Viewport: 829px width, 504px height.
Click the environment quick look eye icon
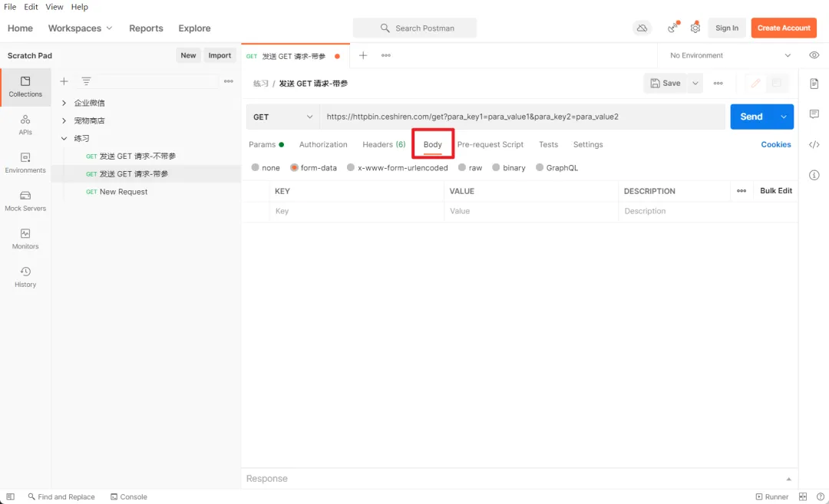[x=814, y=55]
